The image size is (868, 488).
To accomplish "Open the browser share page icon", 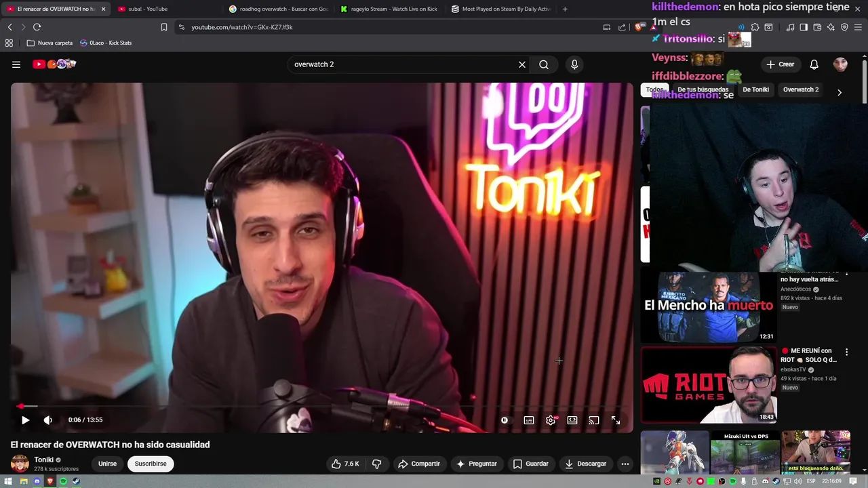I will [622, 27].
